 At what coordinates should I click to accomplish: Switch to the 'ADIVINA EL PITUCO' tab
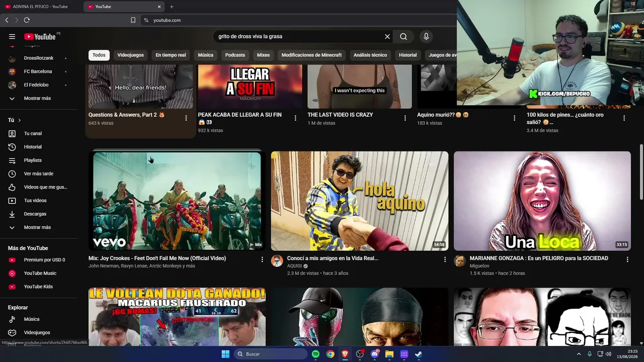pos(40,7)
